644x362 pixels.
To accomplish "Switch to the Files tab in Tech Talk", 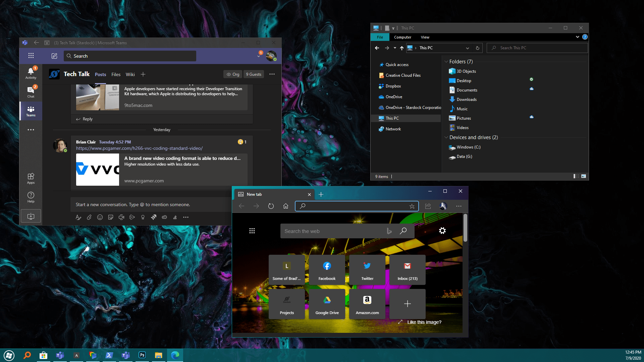I will point(116,74).
